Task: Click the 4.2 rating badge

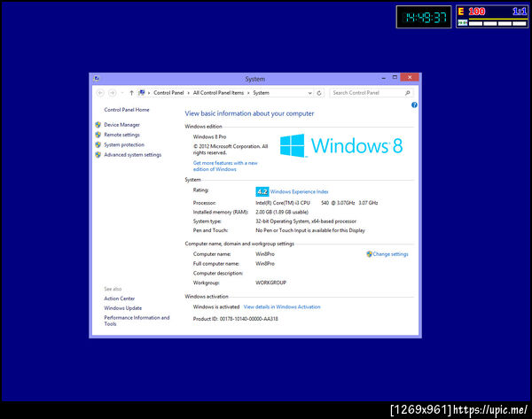Action: [262, 191]
